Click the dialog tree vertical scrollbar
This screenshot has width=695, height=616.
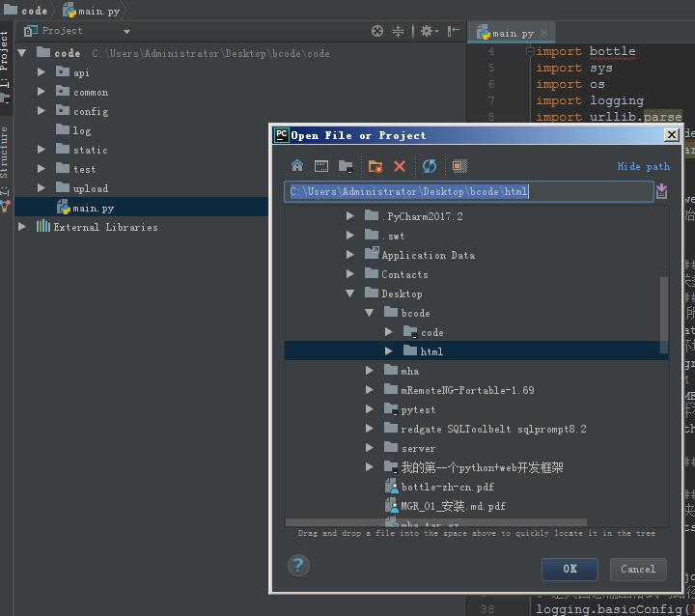pos(663,315)
